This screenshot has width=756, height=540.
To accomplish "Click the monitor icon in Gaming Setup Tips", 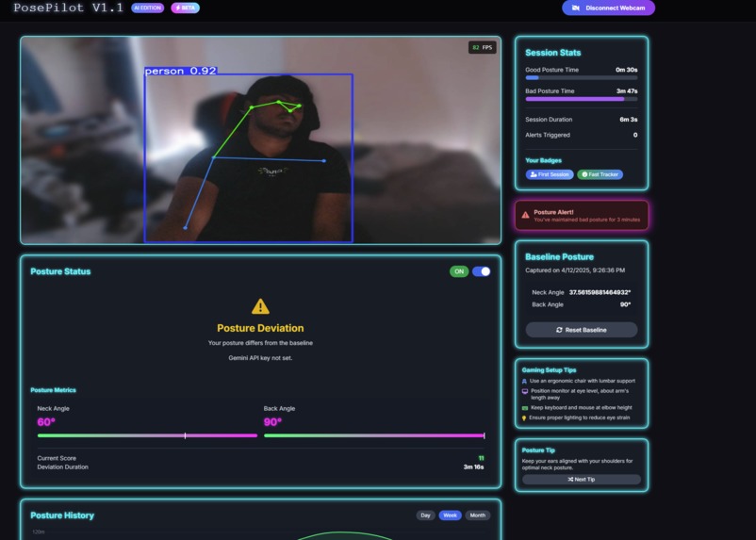I will tap(525, 391).
